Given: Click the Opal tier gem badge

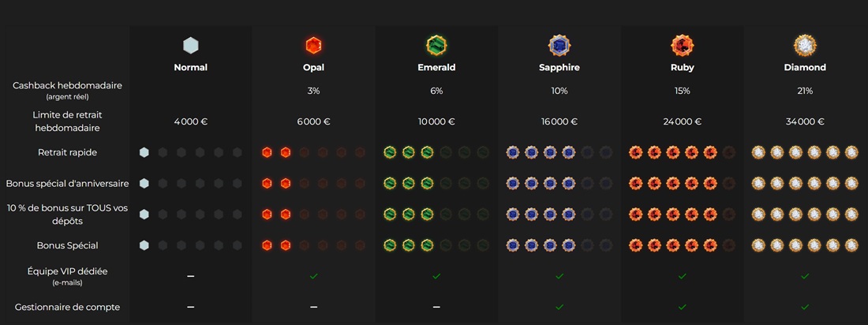Looking at the screenshot, I should 313,46.
